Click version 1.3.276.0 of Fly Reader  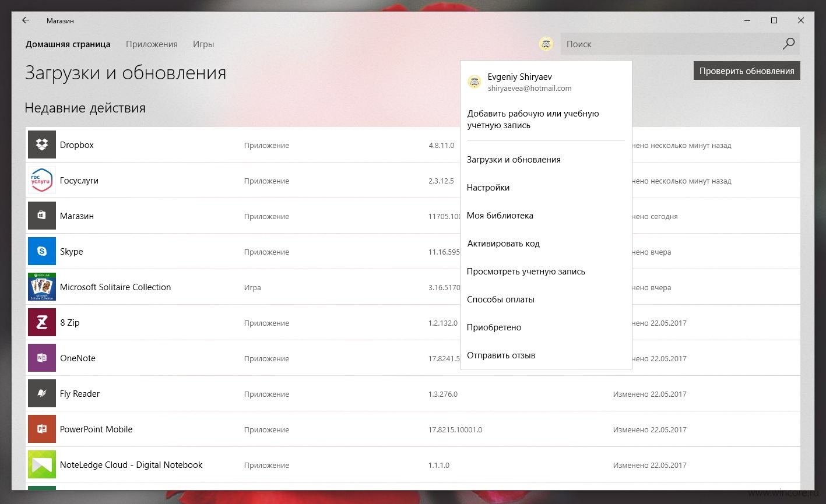coord(443,394)
